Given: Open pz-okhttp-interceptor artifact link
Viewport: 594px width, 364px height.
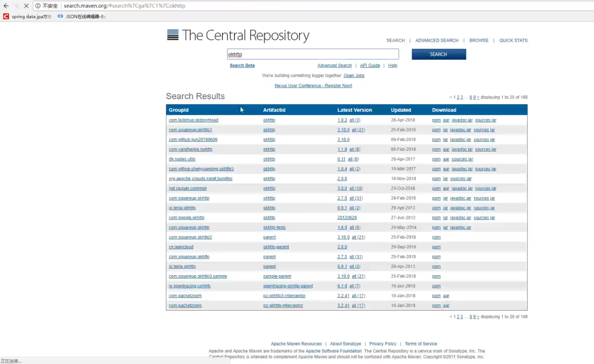Looking at the screenshot, I should click(x=283, y=306).
